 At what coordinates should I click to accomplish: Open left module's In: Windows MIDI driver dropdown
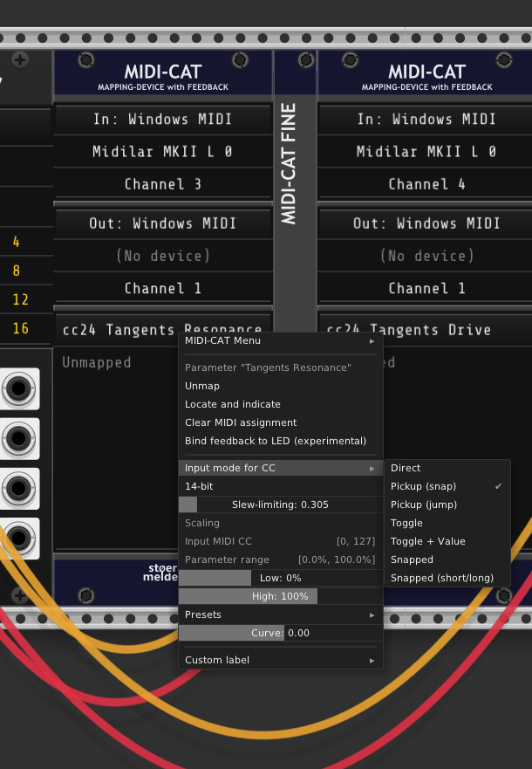point(162,120)
